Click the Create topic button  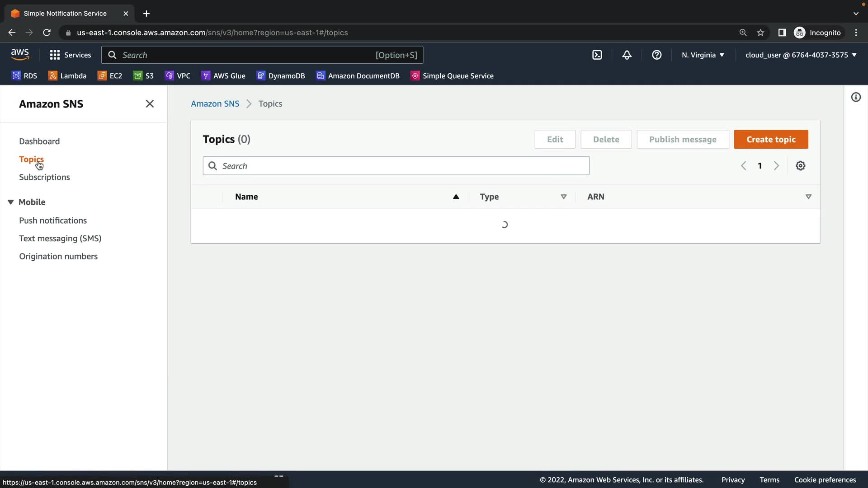click(771, 140)
